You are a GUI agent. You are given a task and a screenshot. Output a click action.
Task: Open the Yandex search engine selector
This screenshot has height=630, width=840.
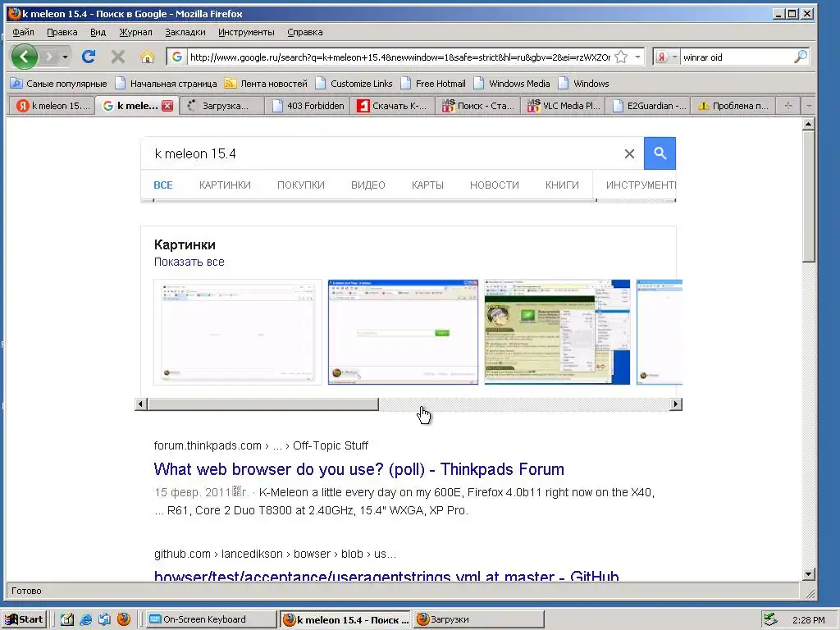pyautogui.click(x=666, y=57)
